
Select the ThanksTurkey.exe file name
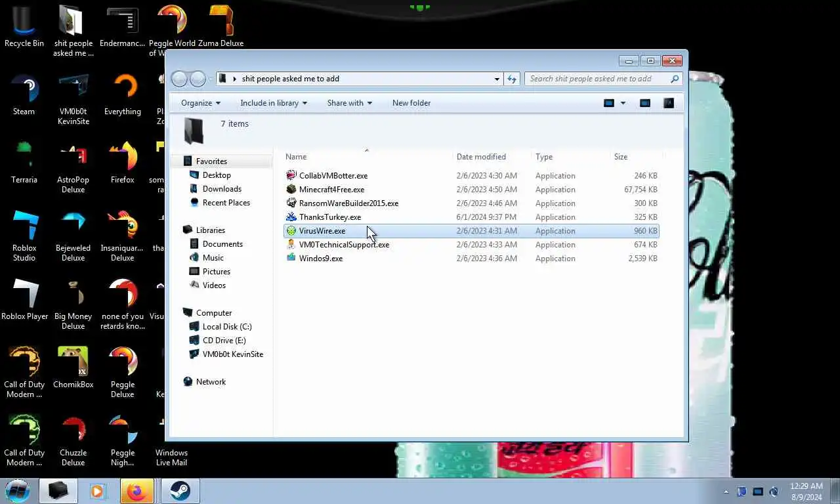pyautogui.click(x=330, y=217)
